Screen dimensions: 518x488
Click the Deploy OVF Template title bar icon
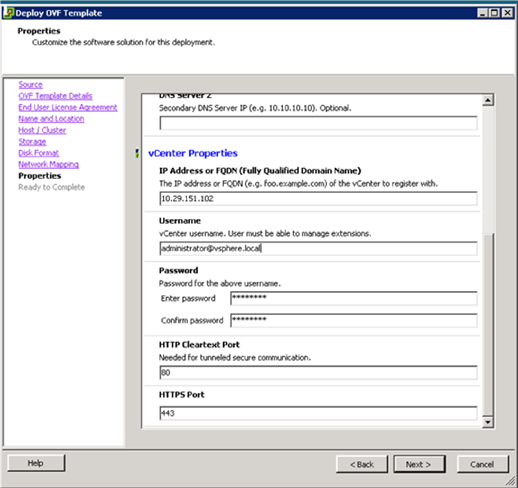pyautogui.click(x=9, y=13)
